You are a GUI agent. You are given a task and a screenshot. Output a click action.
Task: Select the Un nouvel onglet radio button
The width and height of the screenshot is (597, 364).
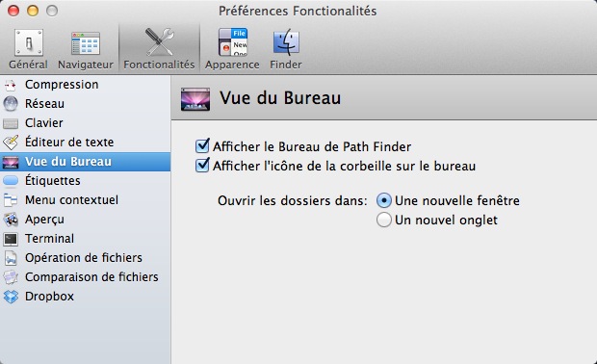(384, 220)
